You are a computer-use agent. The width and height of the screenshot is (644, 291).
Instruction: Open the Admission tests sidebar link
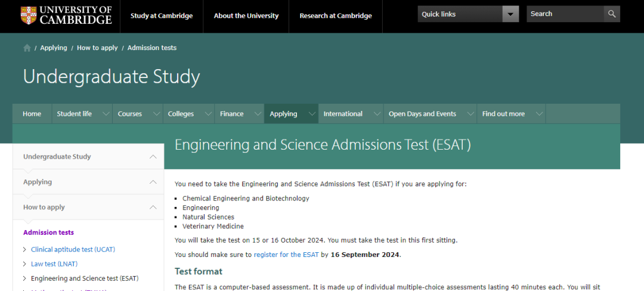coord(48,233)
